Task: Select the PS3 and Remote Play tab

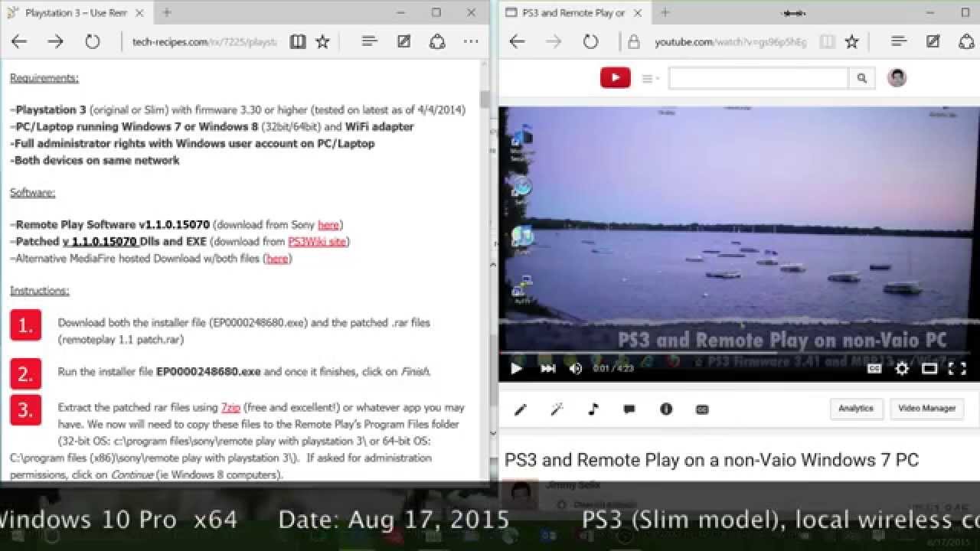Action: point(574,12)
